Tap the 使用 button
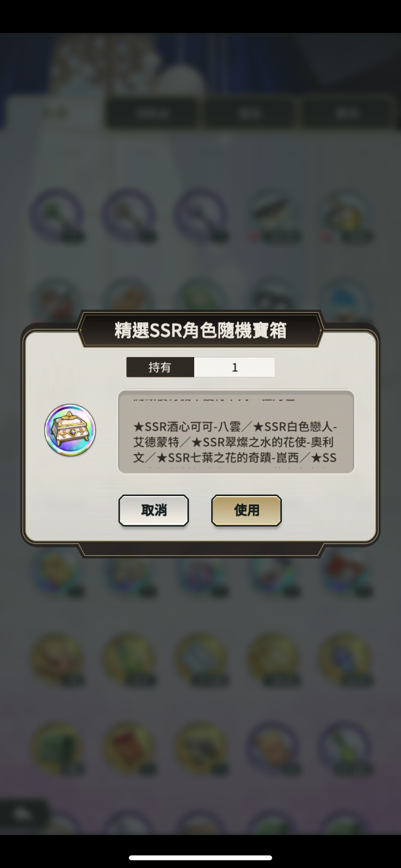 click(x=246, y=510)
